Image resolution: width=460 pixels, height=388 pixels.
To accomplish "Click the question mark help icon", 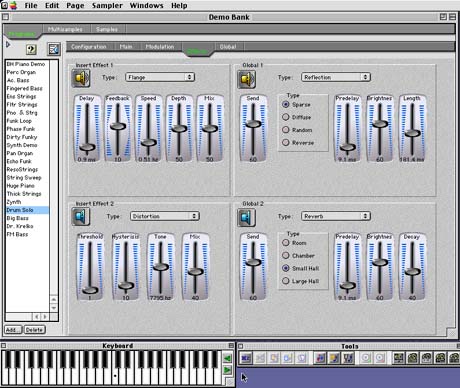I will (31, 50).
